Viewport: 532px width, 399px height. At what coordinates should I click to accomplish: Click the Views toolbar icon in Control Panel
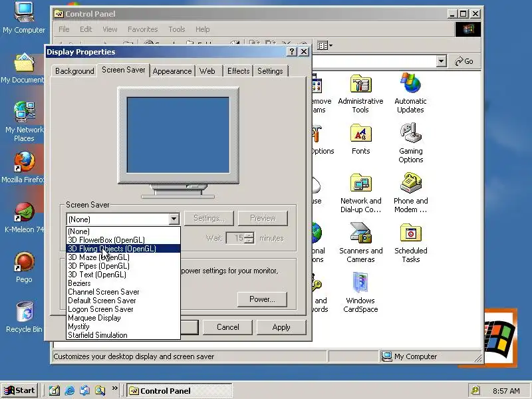click(325, 45)
